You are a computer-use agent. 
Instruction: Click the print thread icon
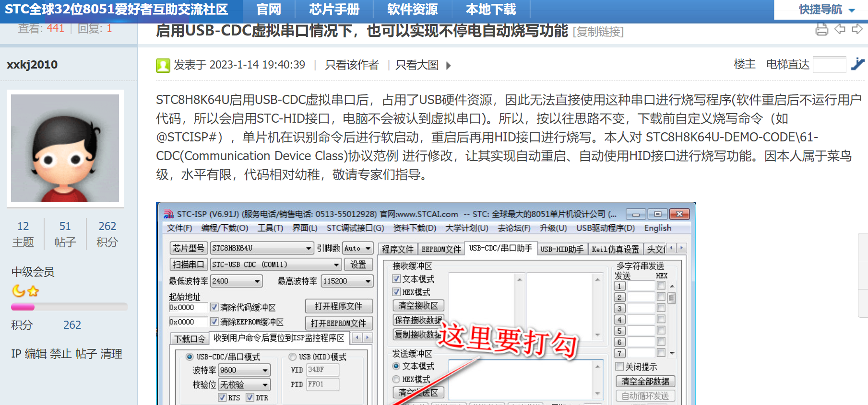point(821,30)
